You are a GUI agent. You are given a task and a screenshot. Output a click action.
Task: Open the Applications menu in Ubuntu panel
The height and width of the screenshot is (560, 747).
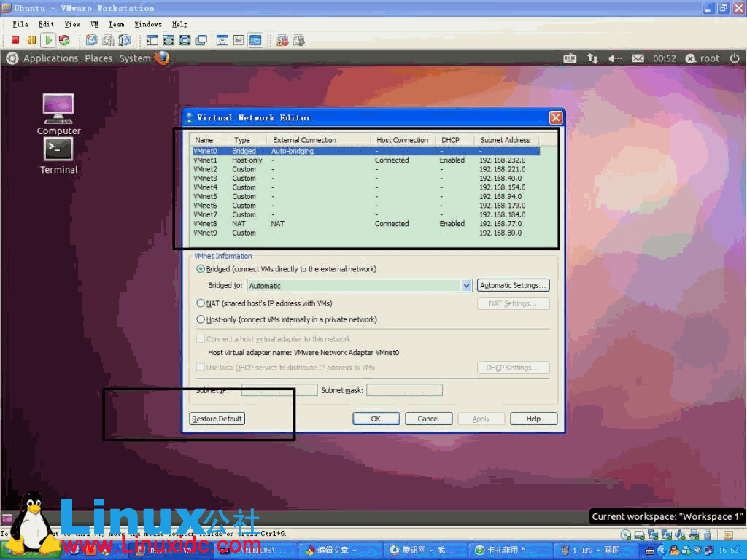(50, 58)
